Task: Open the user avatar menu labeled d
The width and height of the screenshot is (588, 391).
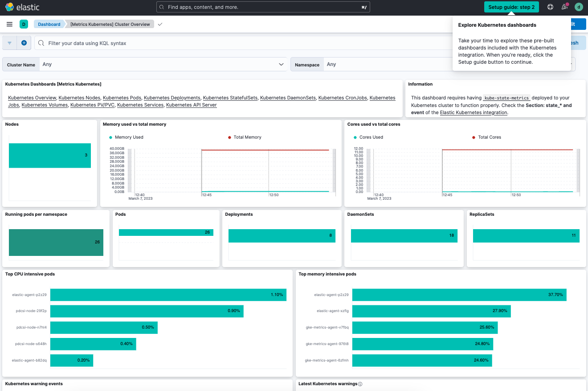Action: pos(579,7)
